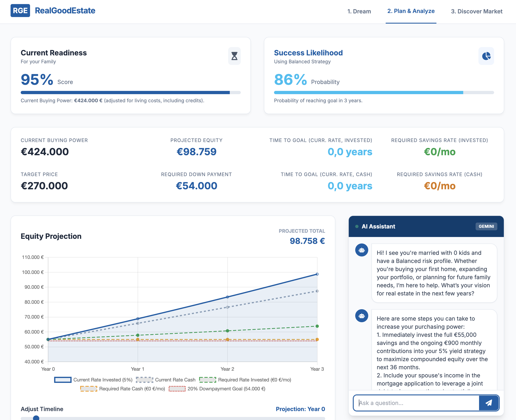Click the second AI assistant robot avatar
516x420 pixels.
(x=362, y=316)
